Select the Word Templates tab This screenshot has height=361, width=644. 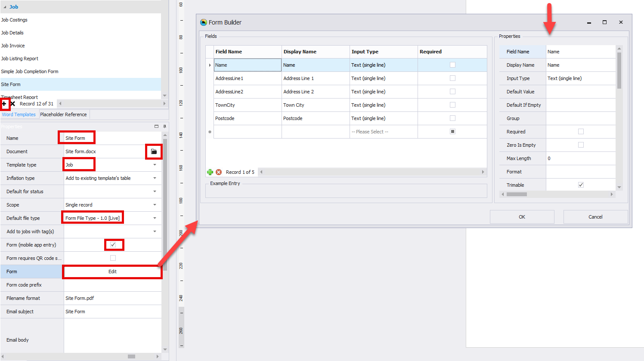coord(19,114)
